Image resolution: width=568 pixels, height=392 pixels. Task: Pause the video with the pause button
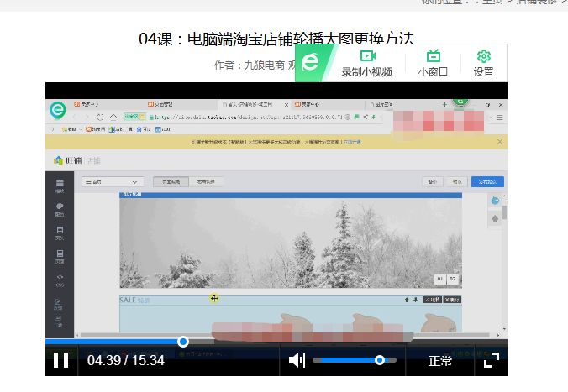(60, 360)
